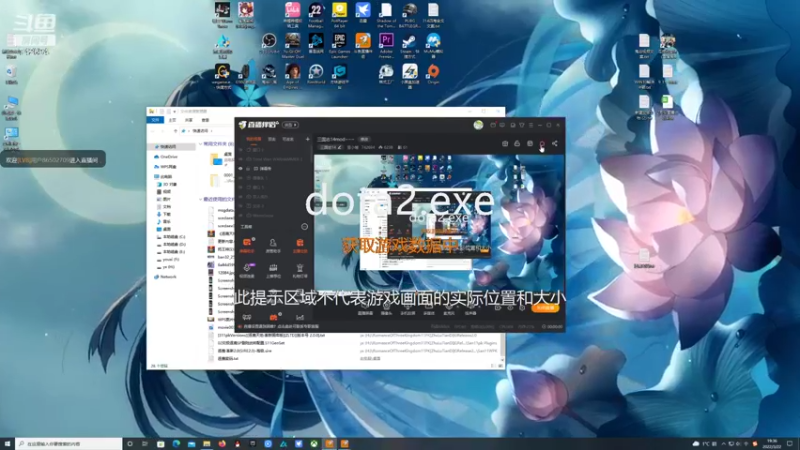Open the PUBG Battlegrounds desktop shortcut
This screenshot has width=800, height=450.
point(410,14)
